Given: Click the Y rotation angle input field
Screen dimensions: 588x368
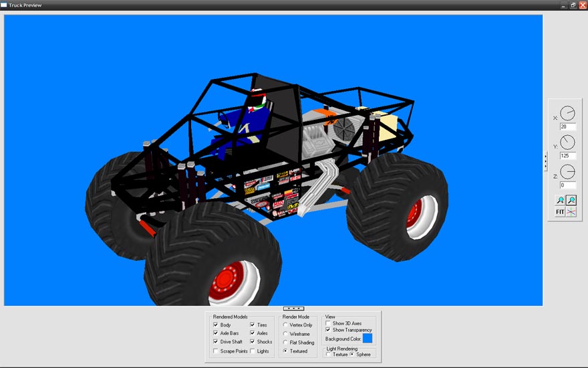Looking at the screenshot, I should 567,156.
